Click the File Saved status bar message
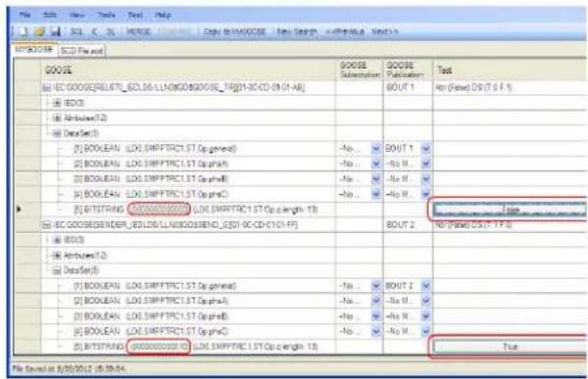This screenshot has width=588, height=379. (x=69, y=369)
